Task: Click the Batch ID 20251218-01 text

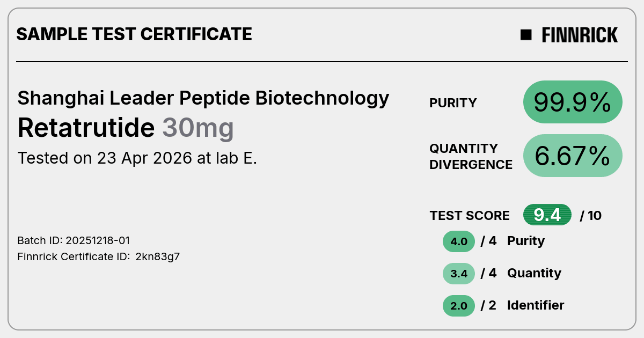Action: [x=74, y=240]
